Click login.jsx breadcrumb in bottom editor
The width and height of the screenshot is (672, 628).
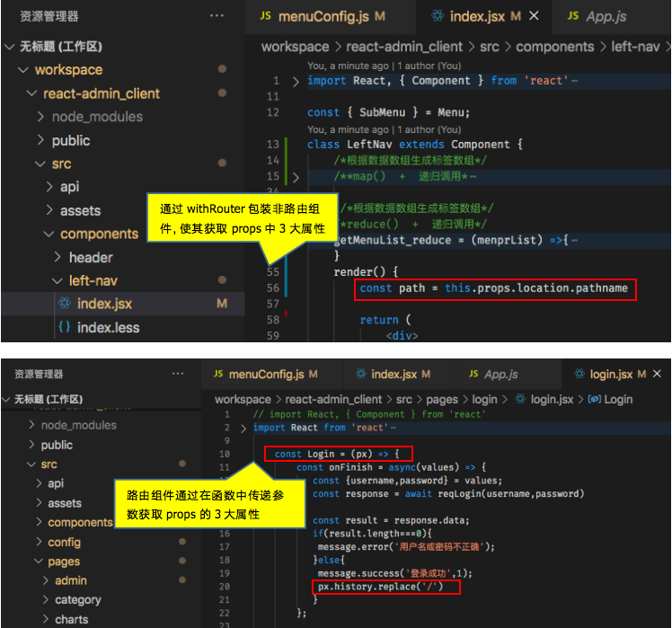[552, 399]
